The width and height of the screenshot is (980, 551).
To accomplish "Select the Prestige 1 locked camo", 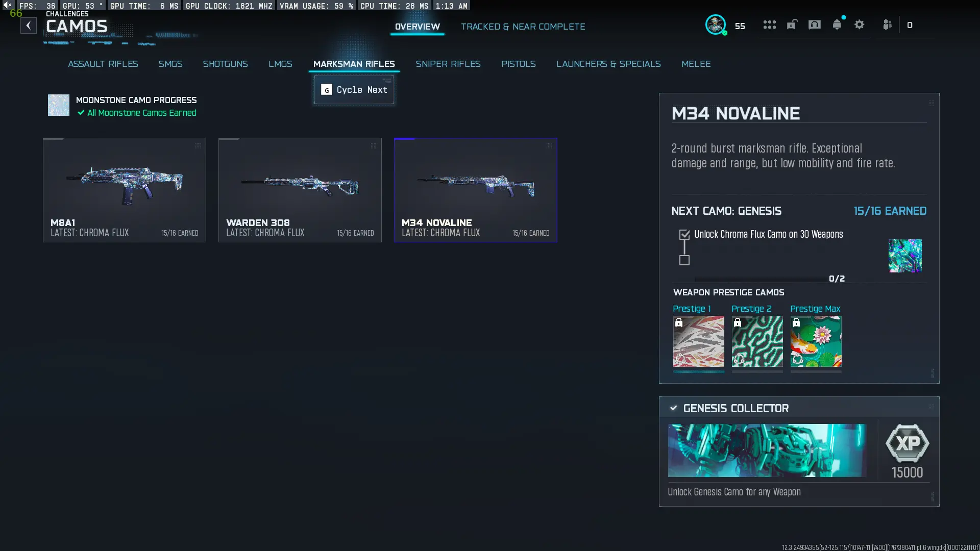I will click(x=698, y=341).
